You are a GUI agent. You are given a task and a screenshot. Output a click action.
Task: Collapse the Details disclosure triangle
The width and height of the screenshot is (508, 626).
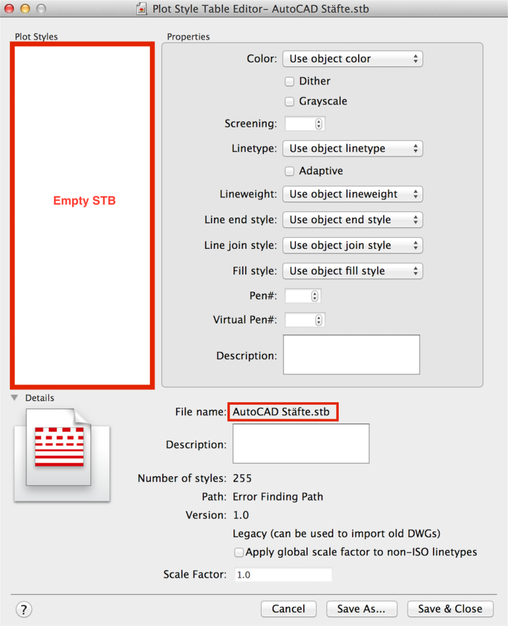coord(15,398)
